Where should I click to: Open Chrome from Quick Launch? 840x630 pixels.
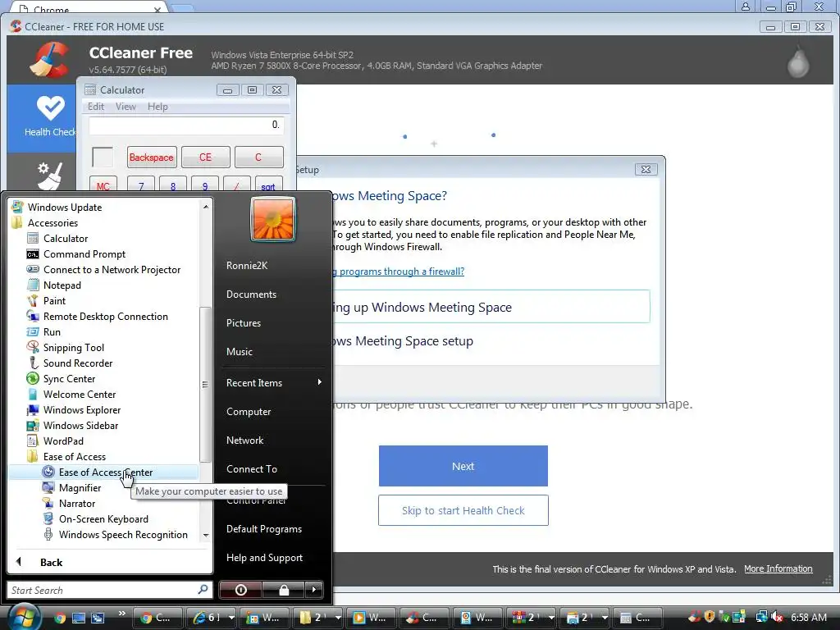(x=60, y=618)
